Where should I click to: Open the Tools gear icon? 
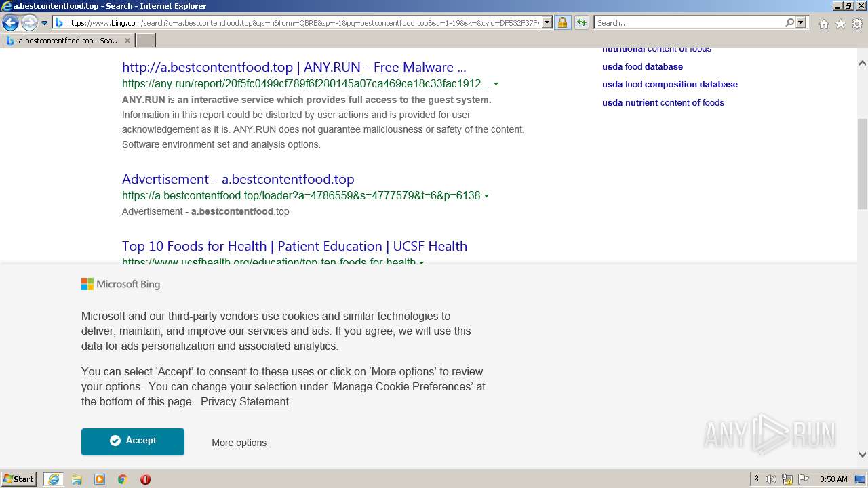point(857,24)
